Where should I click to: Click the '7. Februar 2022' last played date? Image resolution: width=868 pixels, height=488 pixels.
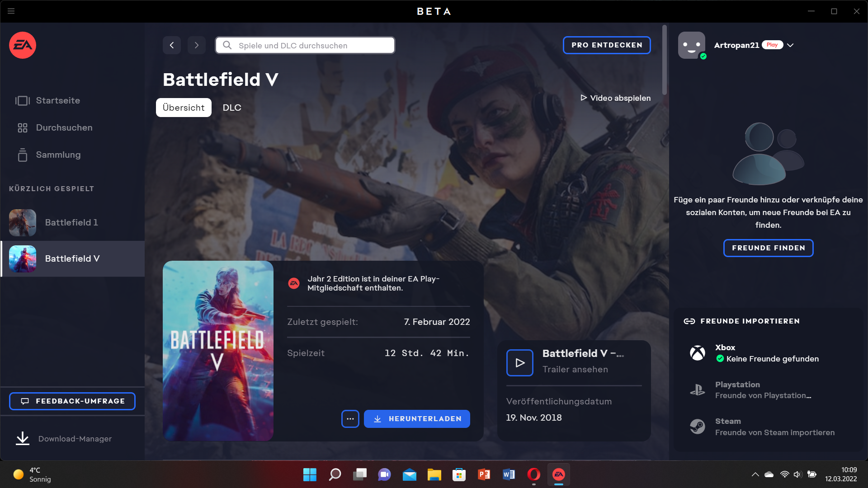coord(437,322)
